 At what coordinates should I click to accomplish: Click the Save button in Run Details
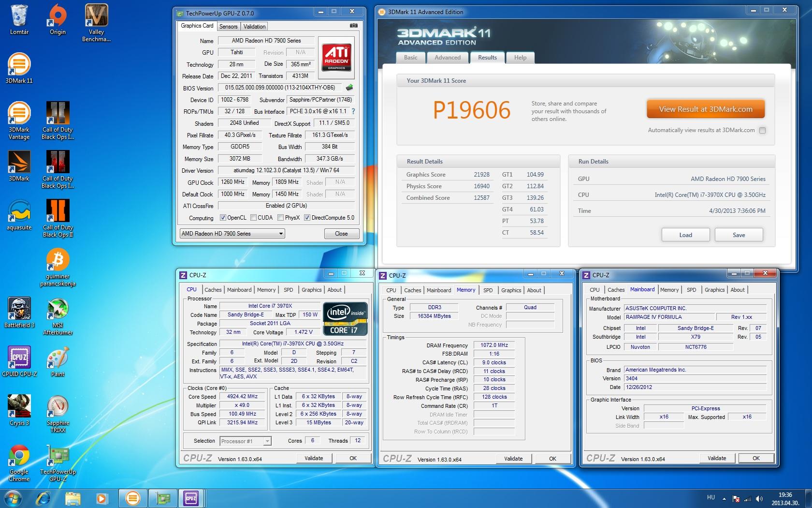pos(739,235)
